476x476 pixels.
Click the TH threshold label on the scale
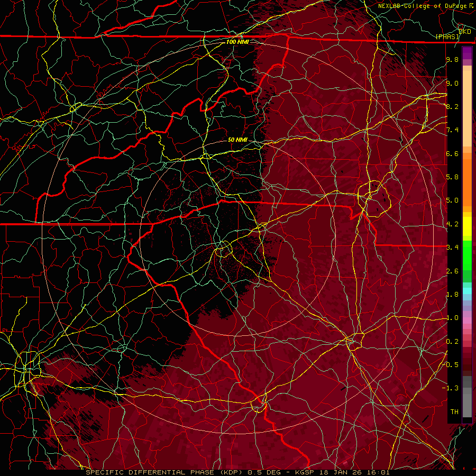(x=454, y=412)
